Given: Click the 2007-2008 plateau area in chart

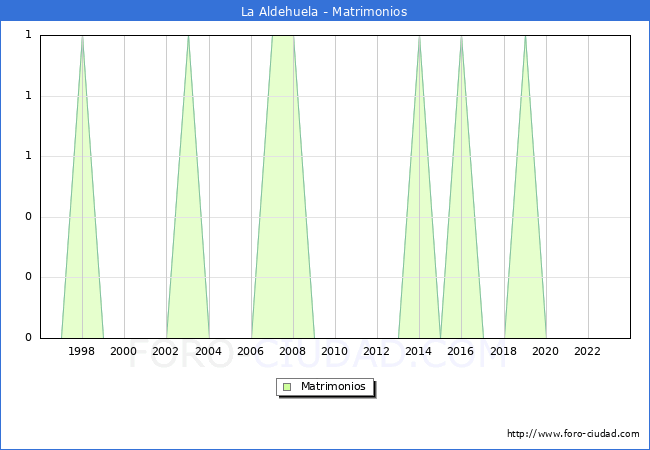Looking at the screenshot, I should pyautogui.click(x=283, y=186).
